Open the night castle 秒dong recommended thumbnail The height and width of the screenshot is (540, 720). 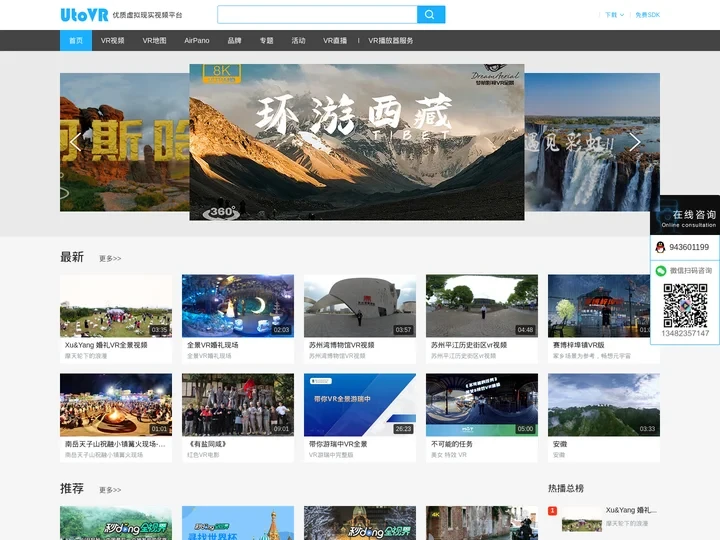(x=360, y=523)
